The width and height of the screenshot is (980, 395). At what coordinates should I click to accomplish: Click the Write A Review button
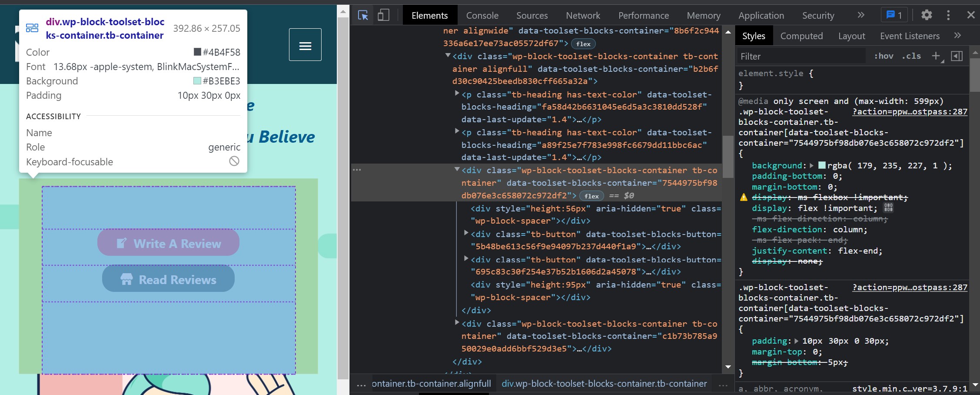coord(168,242)
